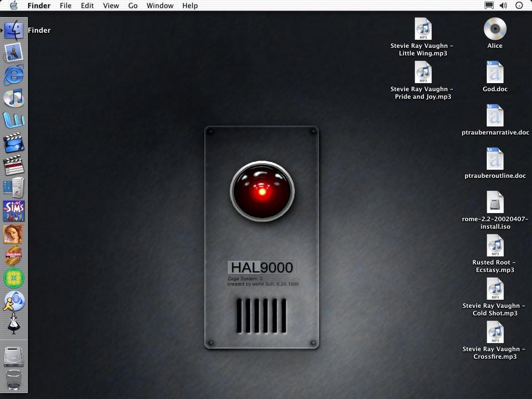Launch iTunes from the Dock

pos(14,98)
